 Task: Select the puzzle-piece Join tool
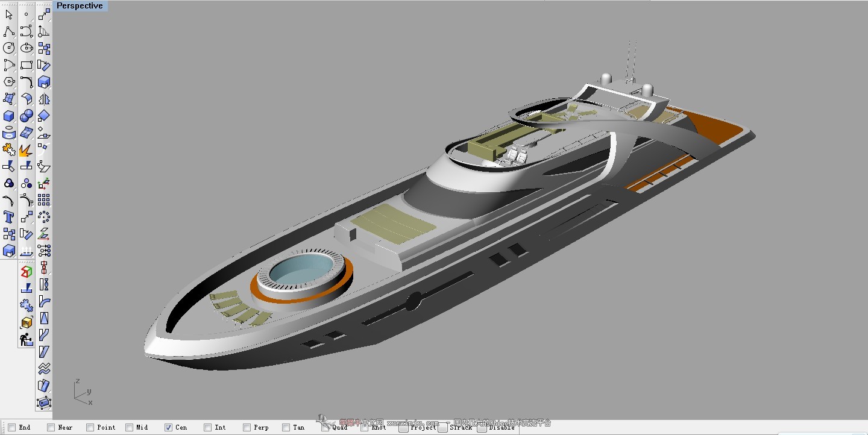point(9,149)
